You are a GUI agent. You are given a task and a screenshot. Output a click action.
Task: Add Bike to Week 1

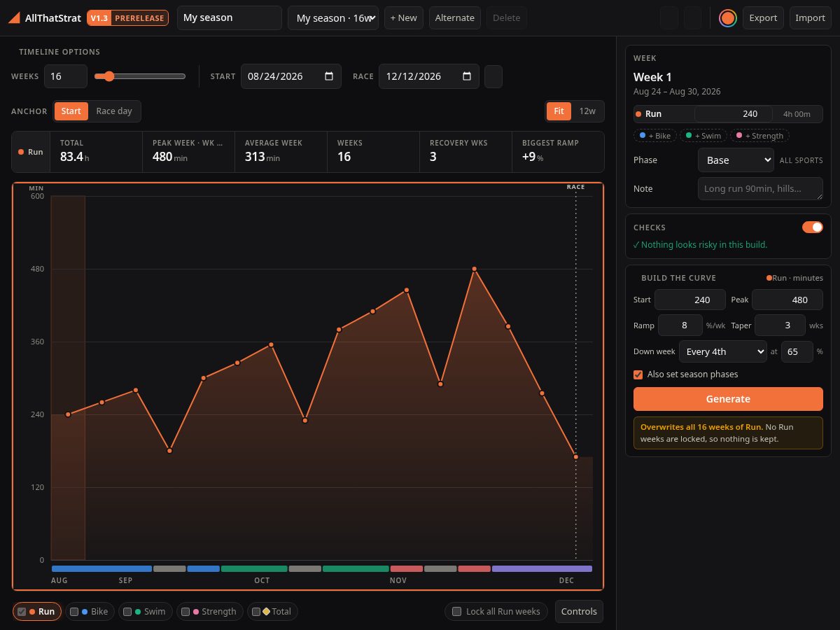point(655,136)
